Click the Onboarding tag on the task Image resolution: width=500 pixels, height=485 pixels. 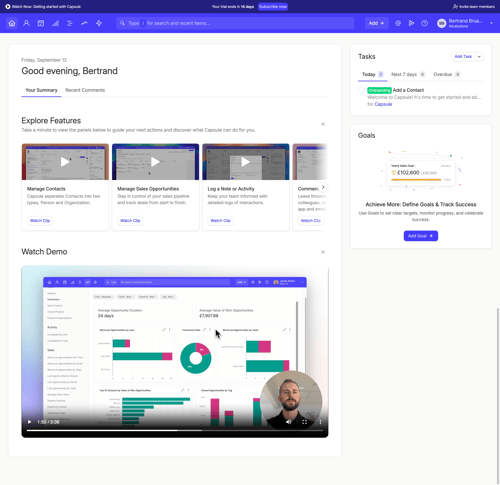point(379,90)
